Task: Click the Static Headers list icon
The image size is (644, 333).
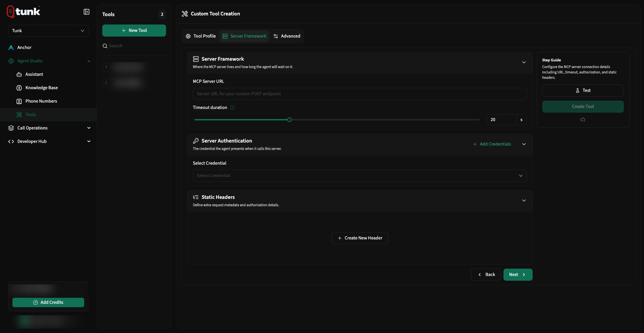Action: [x=196, y=197]
